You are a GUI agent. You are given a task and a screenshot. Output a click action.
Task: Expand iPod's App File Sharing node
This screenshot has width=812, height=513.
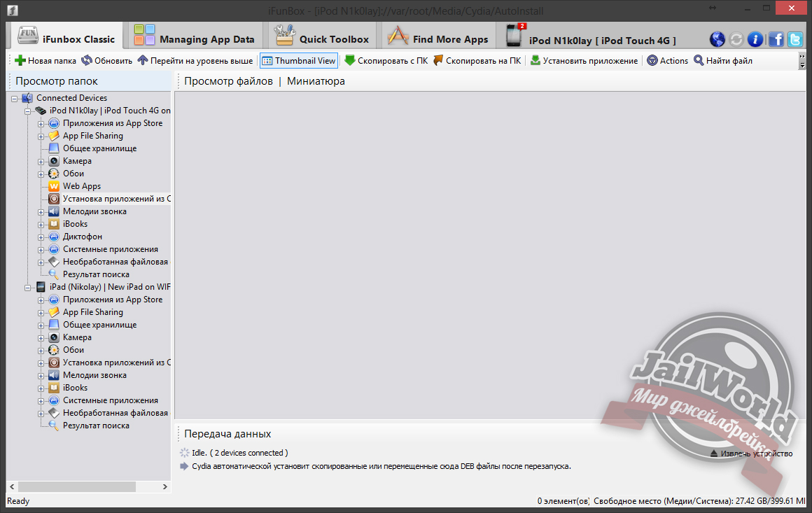coord(41,136)
